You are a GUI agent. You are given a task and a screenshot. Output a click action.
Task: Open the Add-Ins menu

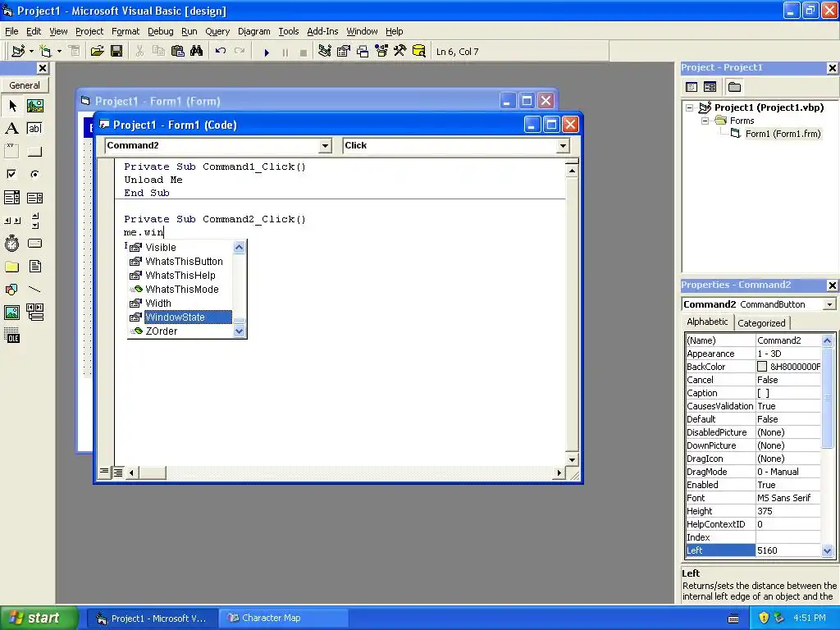[x=322, y=31]
